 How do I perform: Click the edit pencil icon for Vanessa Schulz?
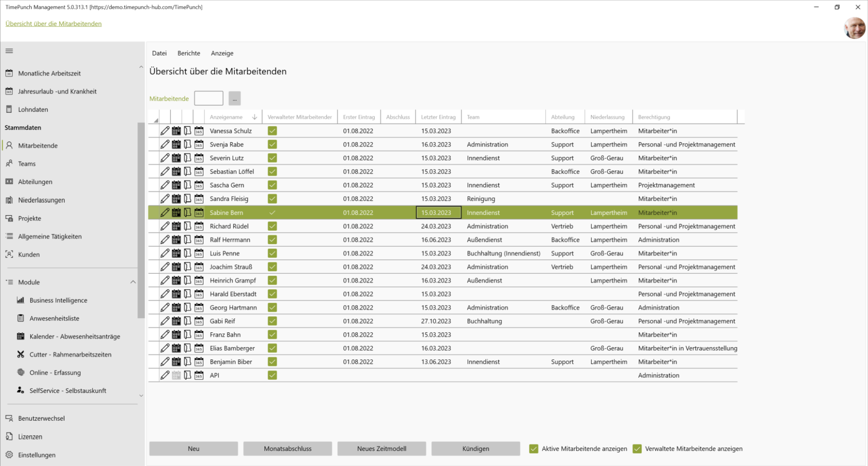click(165, 131)
